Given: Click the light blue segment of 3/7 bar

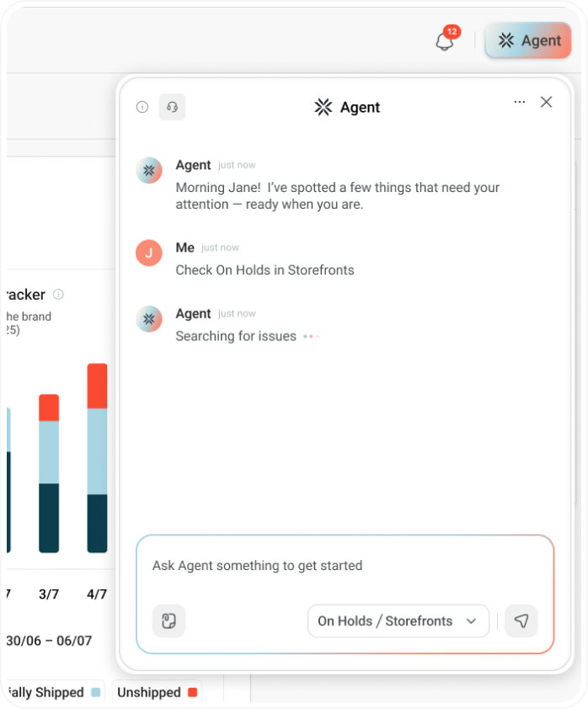Looking at the screenshot, I should (x=49, y=451).
